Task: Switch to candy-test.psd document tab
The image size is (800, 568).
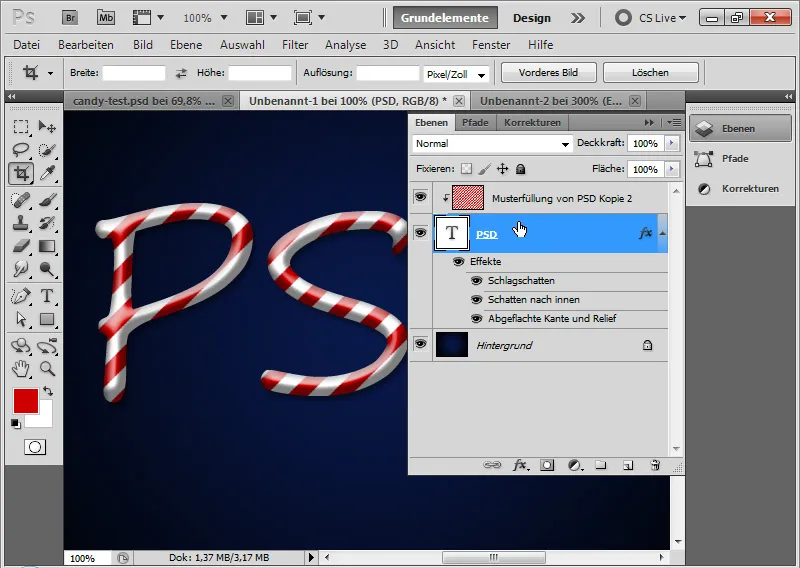Action: [x=143, y=101]
